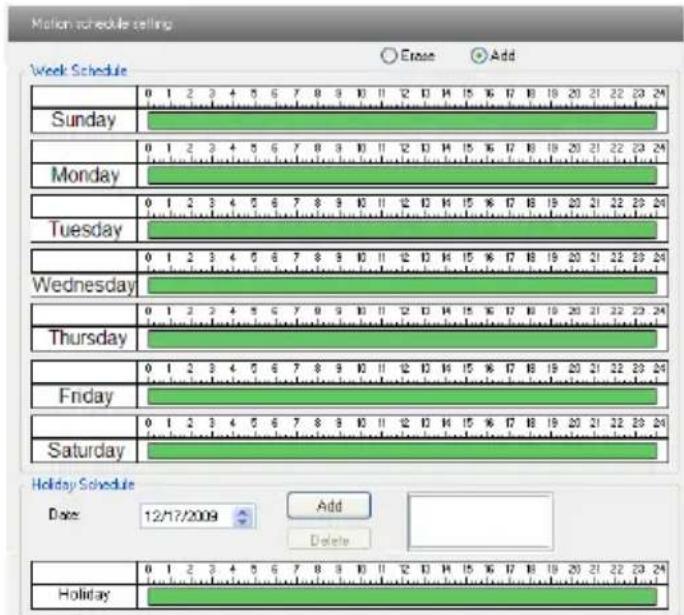Click the Add holiday button

[x=329, y=506]
